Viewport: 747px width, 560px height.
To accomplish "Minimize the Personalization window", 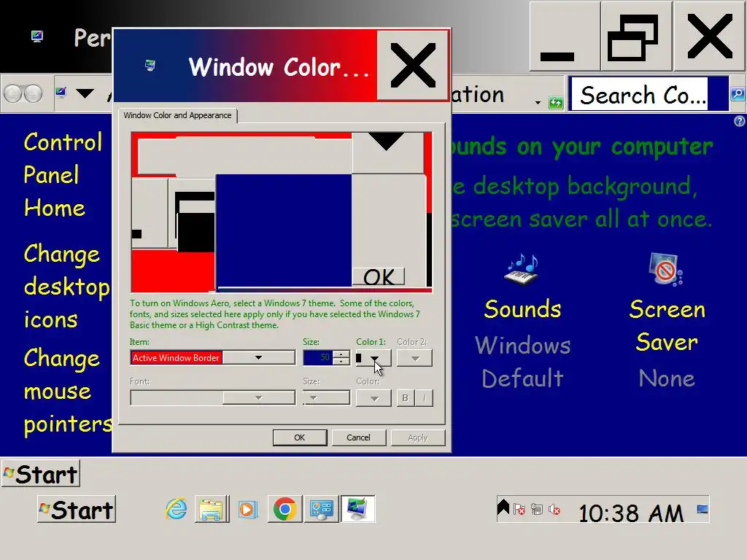I will coord(565,36).
